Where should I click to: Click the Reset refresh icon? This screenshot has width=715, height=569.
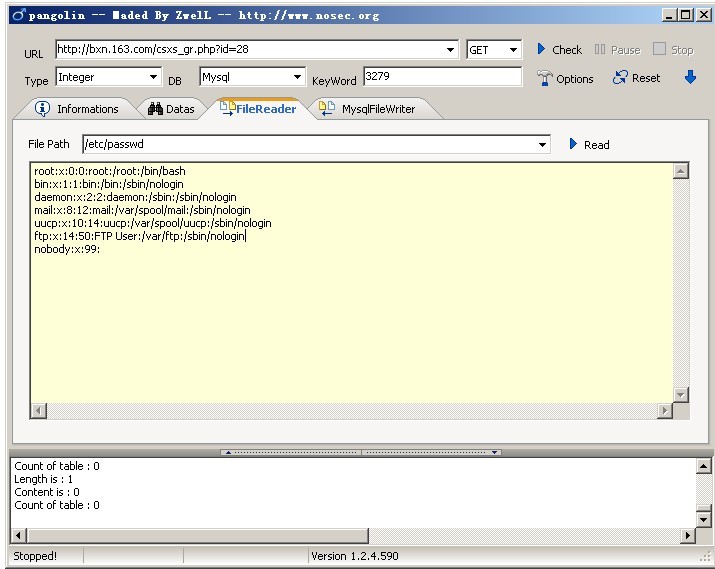(620, 78)
